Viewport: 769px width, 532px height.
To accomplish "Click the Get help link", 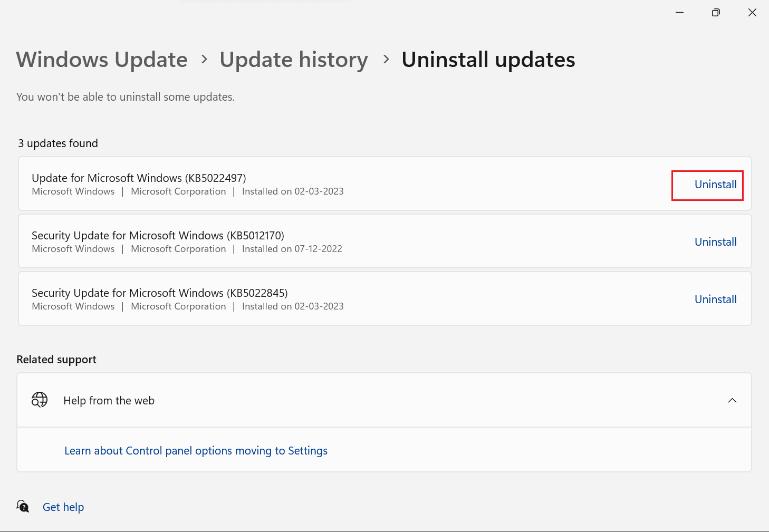I will (63, 507).
